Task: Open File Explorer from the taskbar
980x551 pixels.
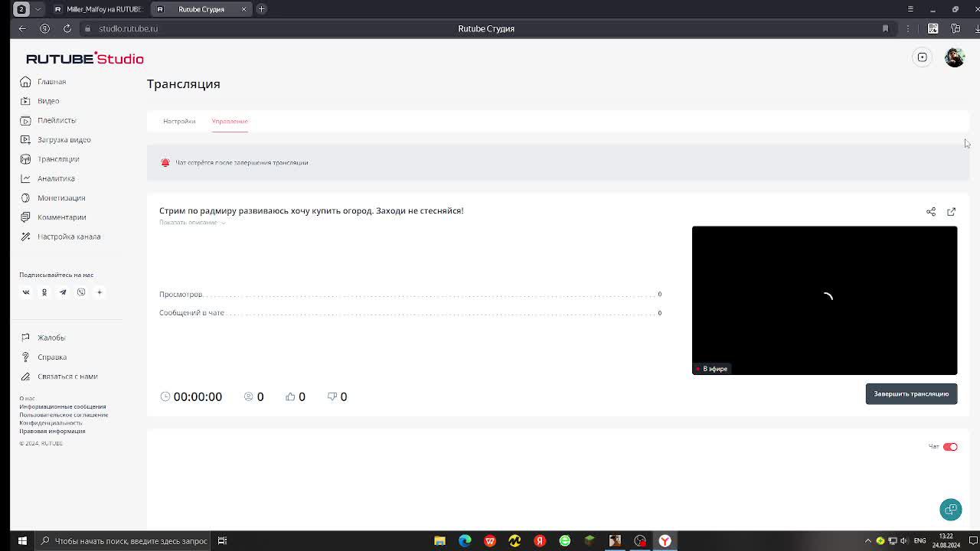Action: 439,541
